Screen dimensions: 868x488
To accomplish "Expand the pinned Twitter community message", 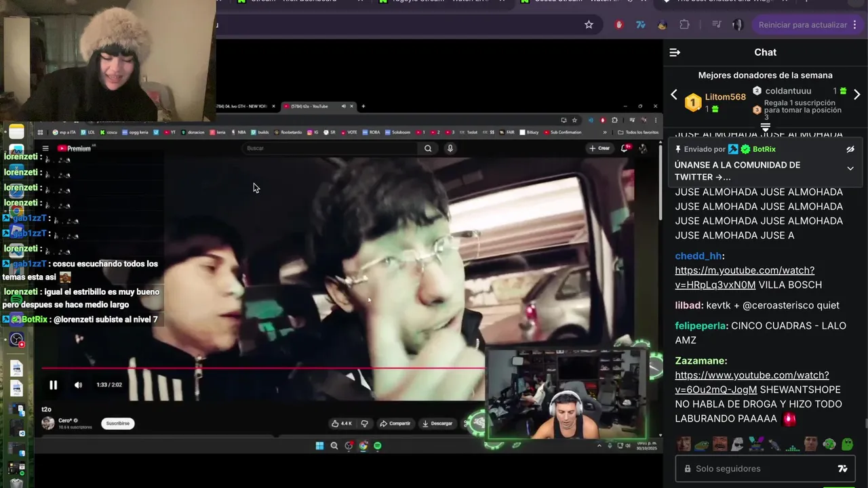I will 850,168.
